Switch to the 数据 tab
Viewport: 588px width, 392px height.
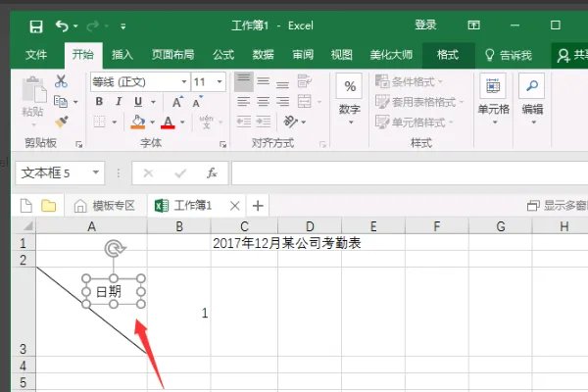(264, 55)
